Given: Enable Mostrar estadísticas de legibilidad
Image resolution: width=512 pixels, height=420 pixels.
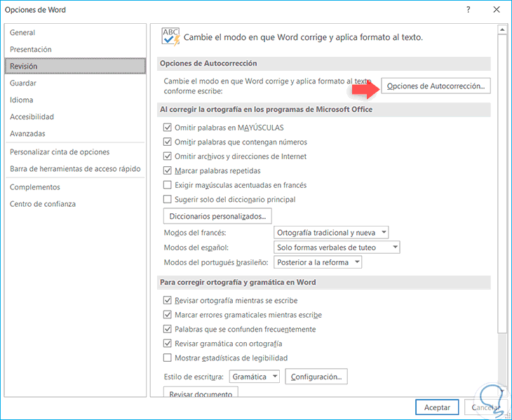Looking at the screenshot, I should [167, 358].
